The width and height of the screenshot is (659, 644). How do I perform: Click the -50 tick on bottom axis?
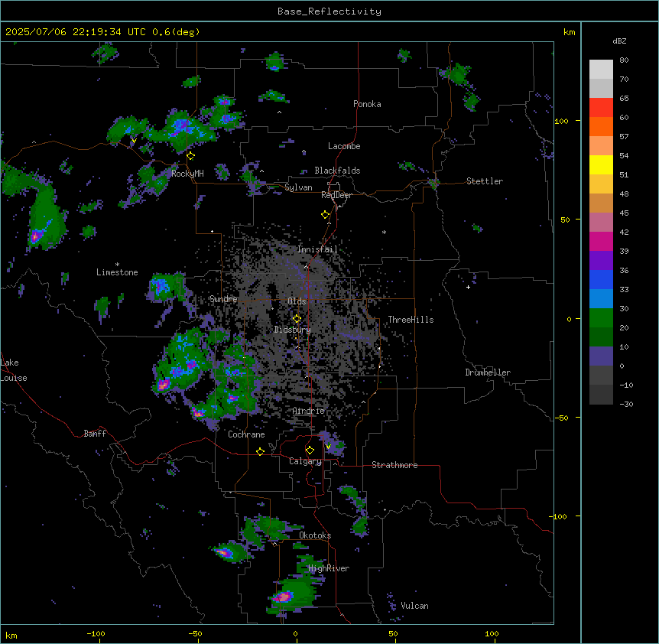195,633
